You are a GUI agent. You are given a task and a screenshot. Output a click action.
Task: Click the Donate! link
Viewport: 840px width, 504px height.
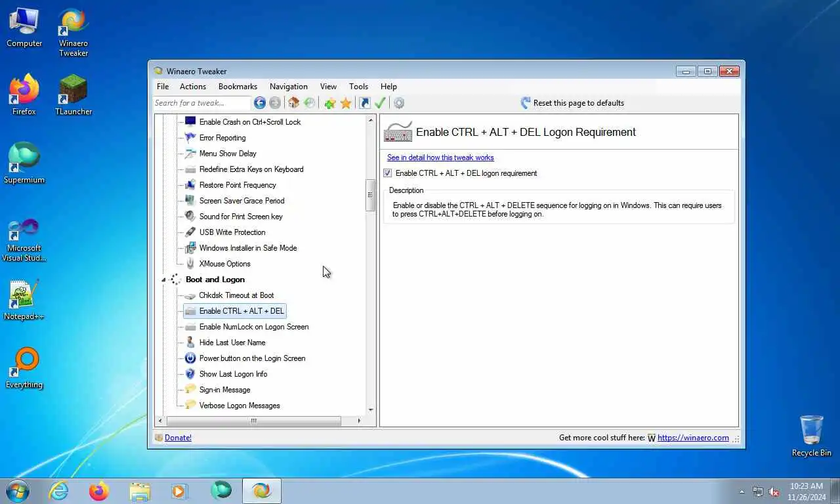[178, 438]
